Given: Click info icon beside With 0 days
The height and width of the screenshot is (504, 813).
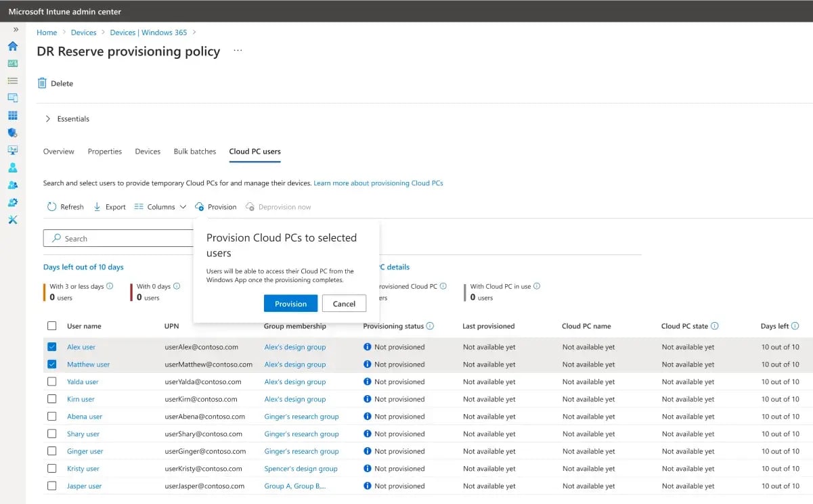Looking at the screenshot, I should (178, 286).
